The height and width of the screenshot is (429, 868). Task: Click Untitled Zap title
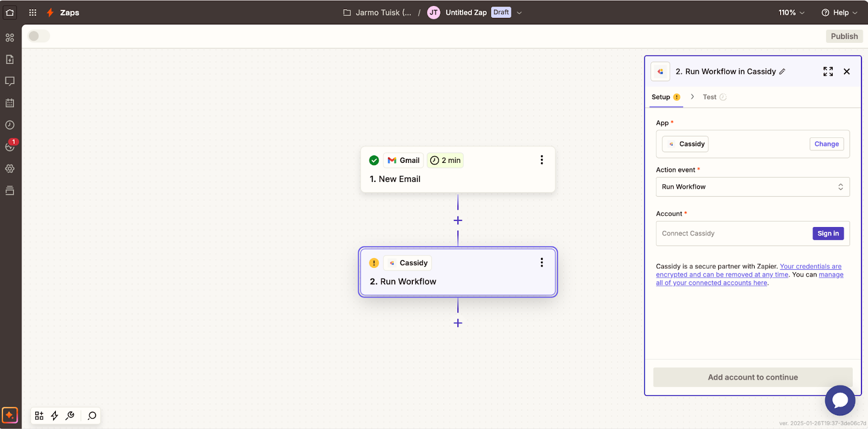(466, 12)
